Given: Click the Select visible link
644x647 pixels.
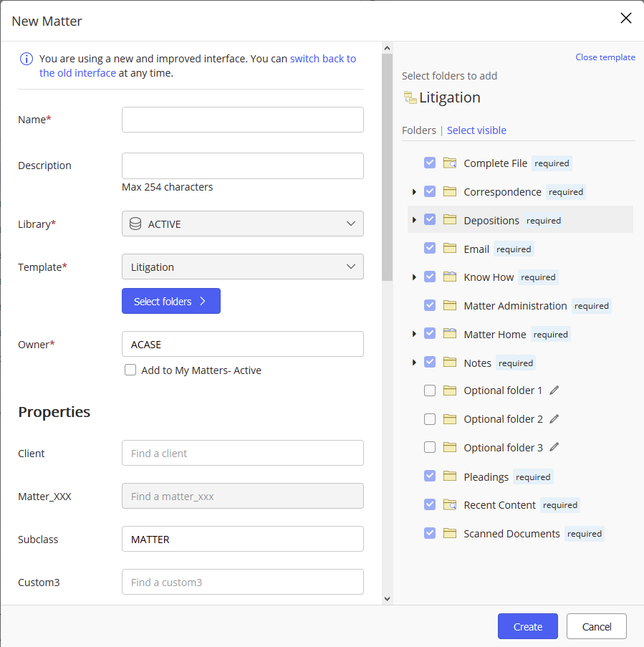Looking at the screenshot, I should 476,130.
